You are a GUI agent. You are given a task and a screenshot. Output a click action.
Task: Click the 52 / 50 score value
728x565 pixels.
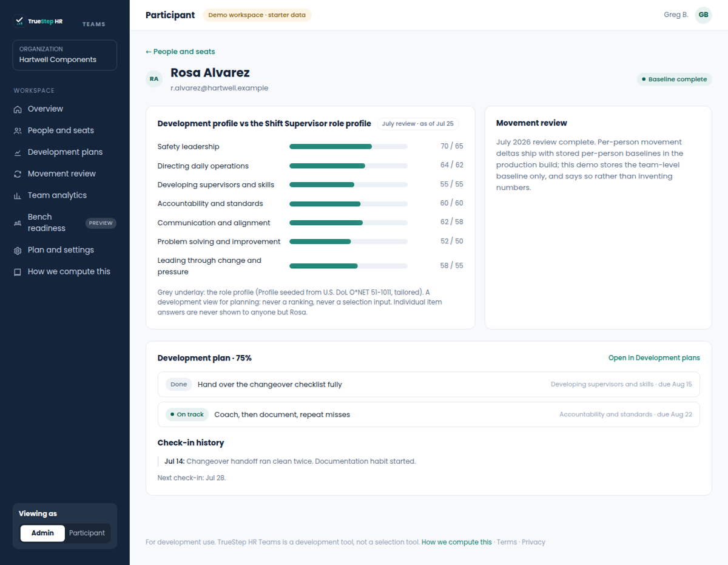pos(452,241)
